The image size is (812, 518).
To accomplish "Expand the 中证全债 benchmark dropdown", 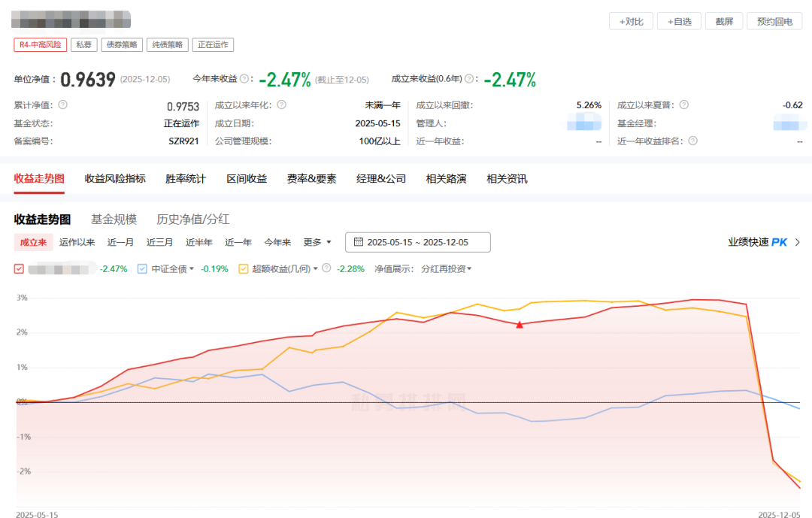I will (x=192, y=268).
